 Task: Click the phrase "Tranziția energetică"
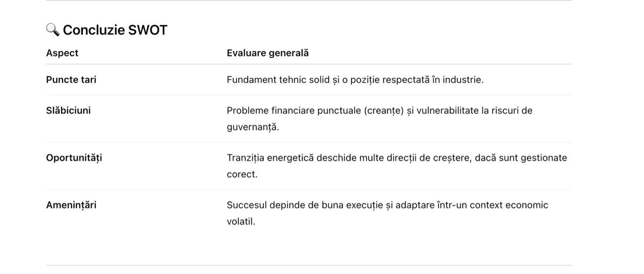coord(270,158)
